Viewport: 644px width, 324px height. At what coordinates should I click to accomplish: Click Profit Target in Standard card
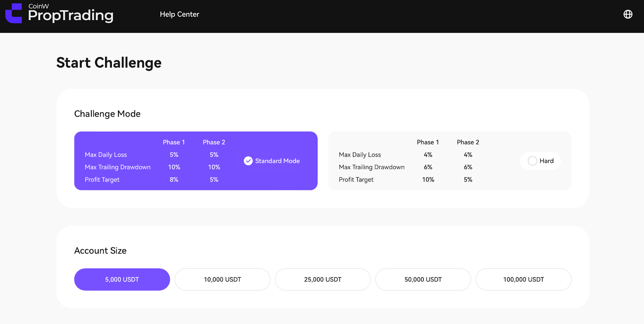pyautogui.click(x=102, y=180)
